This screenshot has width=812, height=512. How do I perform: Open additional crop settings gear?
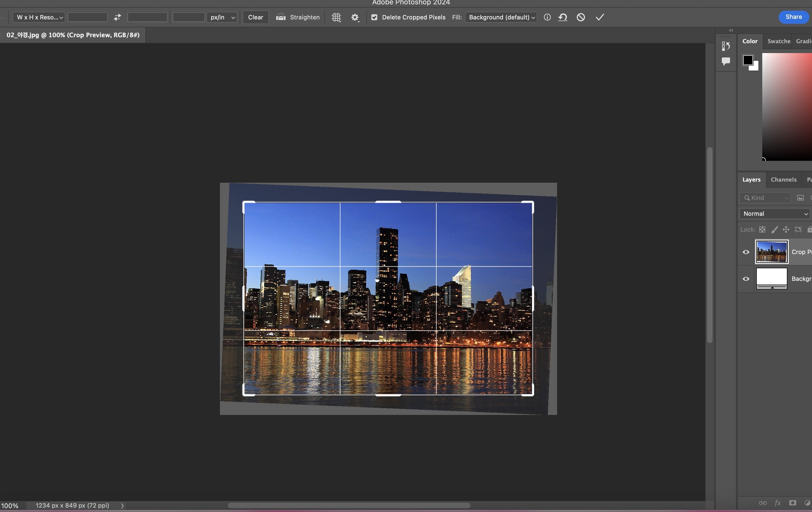point(355,17)
